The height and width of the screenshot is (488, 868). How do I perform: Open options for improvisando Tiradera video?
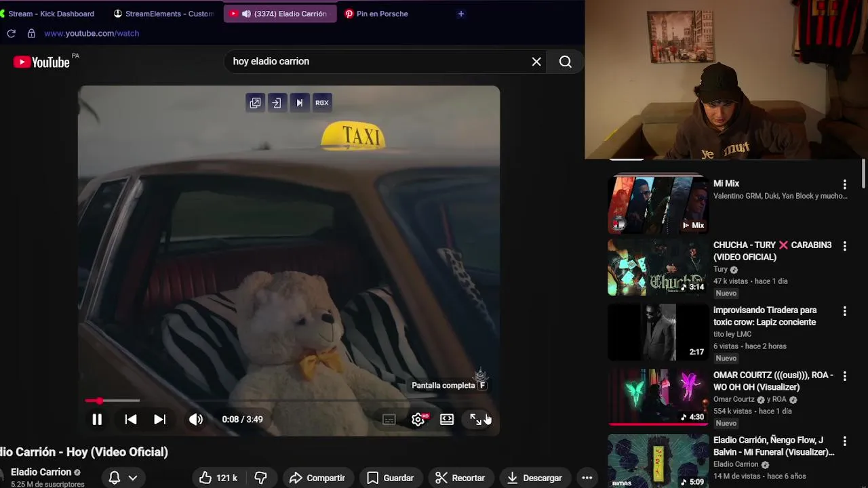point(844,311)
